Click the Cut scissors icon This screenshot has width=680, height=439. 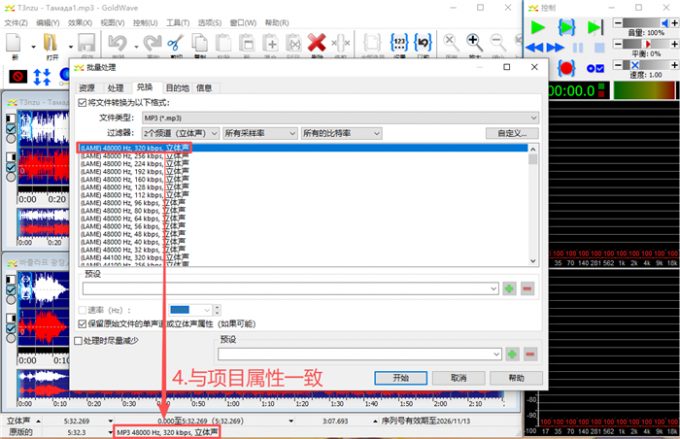click(175, 43)
